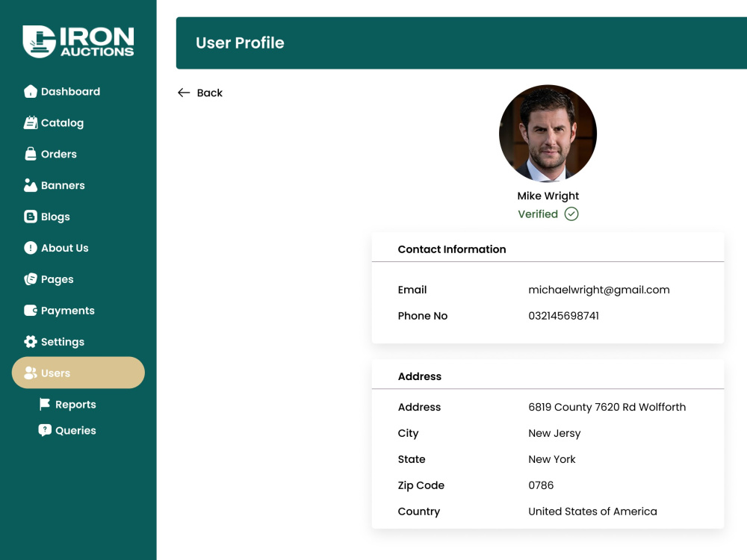Click the city value New Jersy
The image size is (747, 560).
click(x=554, y=433)
